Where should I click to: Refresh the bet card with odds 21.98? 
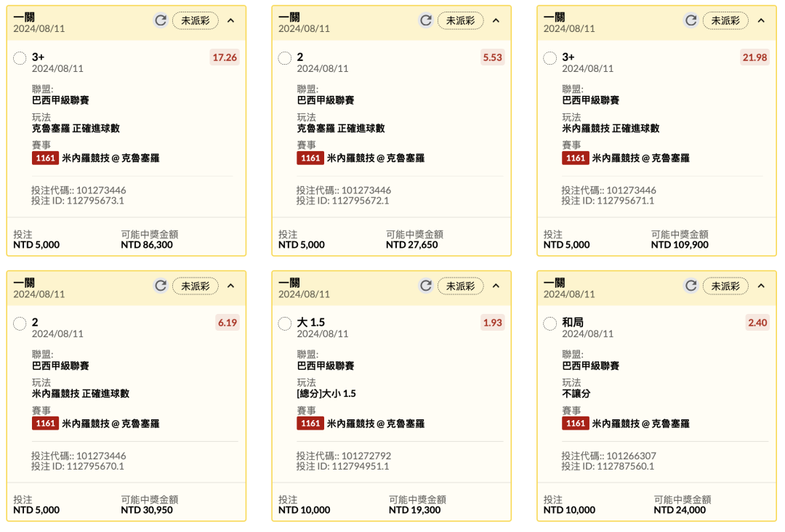691,20
